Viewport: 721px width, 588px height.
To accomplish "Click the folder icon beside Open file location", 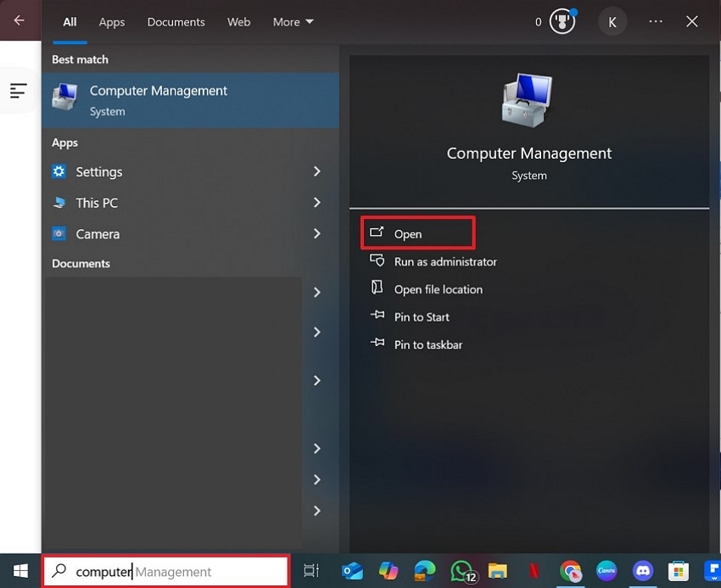I will click(x=377, y=287).
